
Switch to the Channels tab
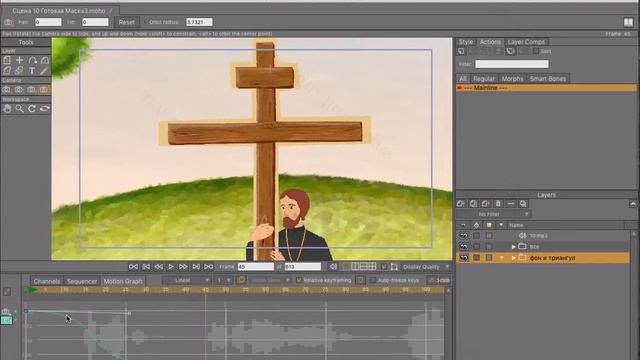[47, 281]
